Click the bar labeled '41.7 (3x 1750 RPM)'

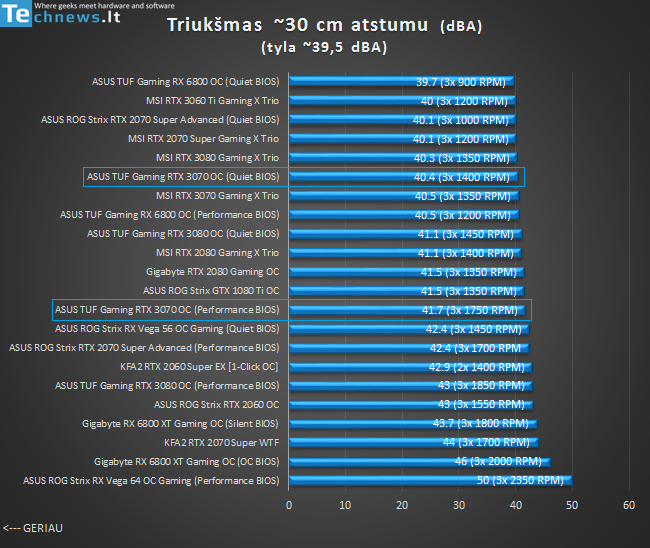[x=407, y=310]
